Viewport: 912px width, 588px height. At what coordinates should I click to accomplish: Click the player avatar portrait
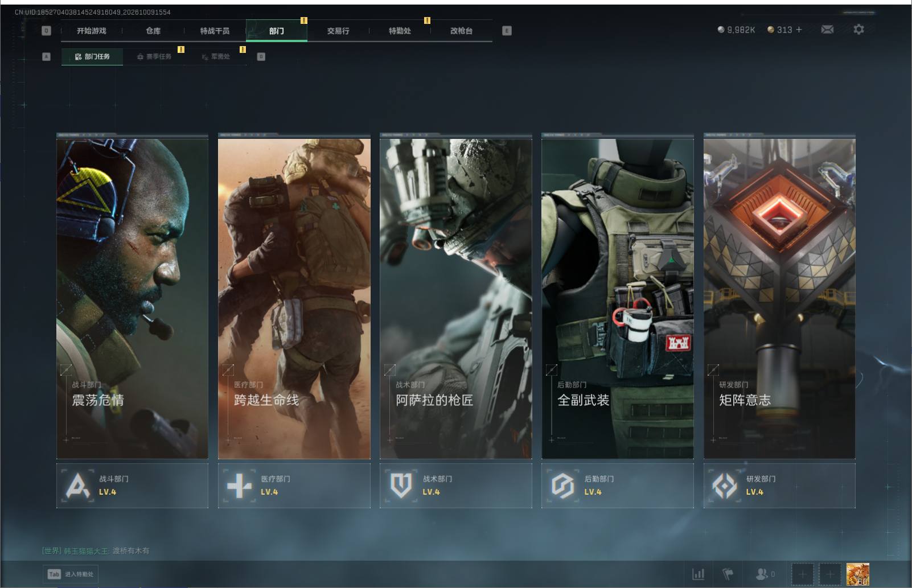(857, 574)
